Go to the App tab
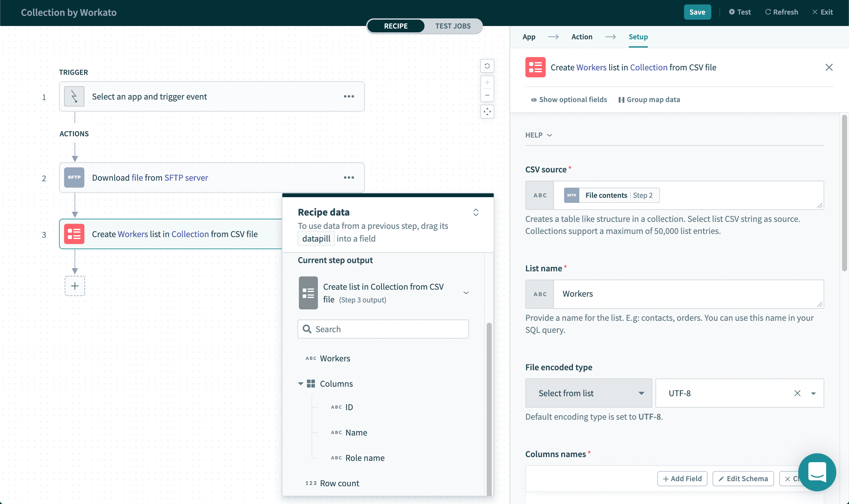Viewport: 849px width, 504px height. tap(529, 37)
